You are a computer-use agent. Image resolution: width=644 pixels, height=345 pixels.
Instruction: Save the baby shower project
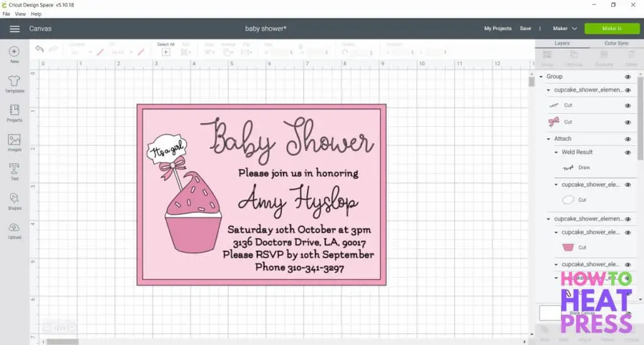coord(525,29)
